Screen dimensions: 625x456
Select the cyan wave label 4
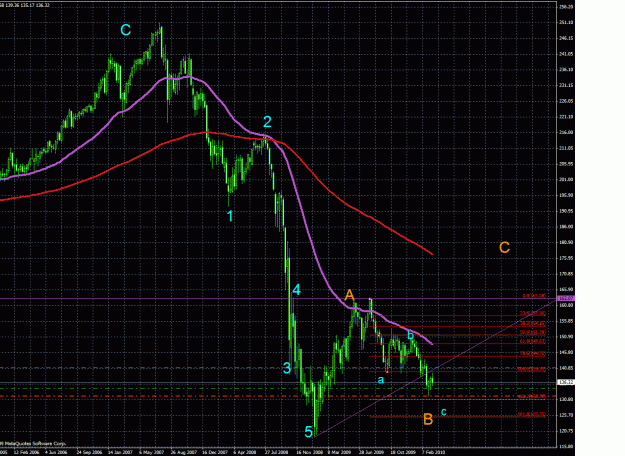[x=296, y=290]
